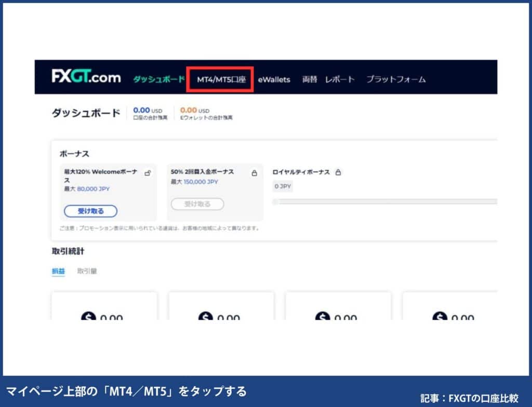Click the lock icon on the 50% 2回目入金ボーナス card
532x407 pixels.
(x=254, y=173)
